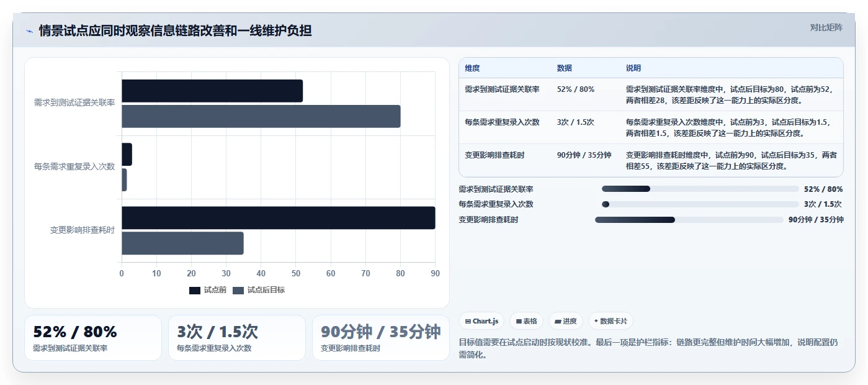868x385 pixels.
Task: Click the main heading 情景试点应同时观察
Action: [x=175, y=31]
